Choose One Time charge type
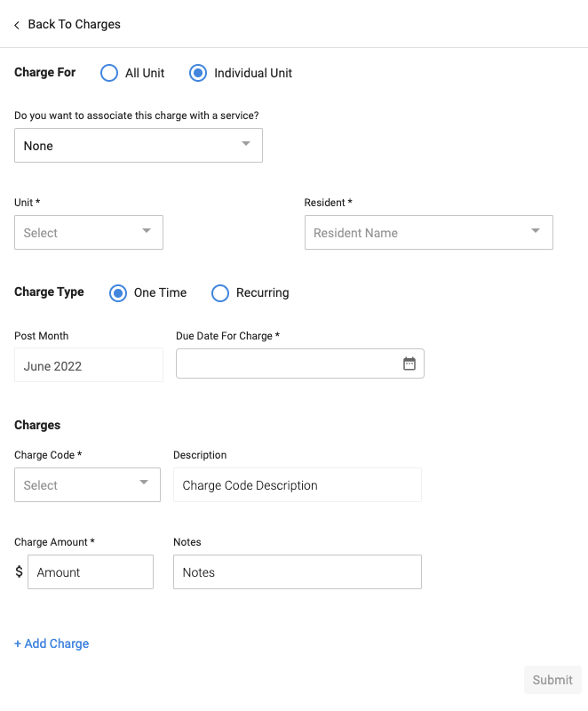 coord(118,292)
